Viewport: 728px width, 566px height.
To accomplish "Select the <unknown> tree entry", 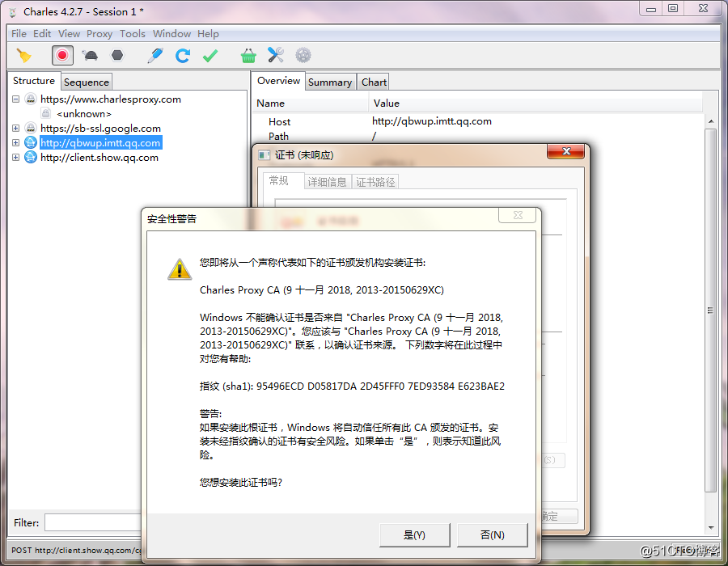I will (x=83, y=114).
